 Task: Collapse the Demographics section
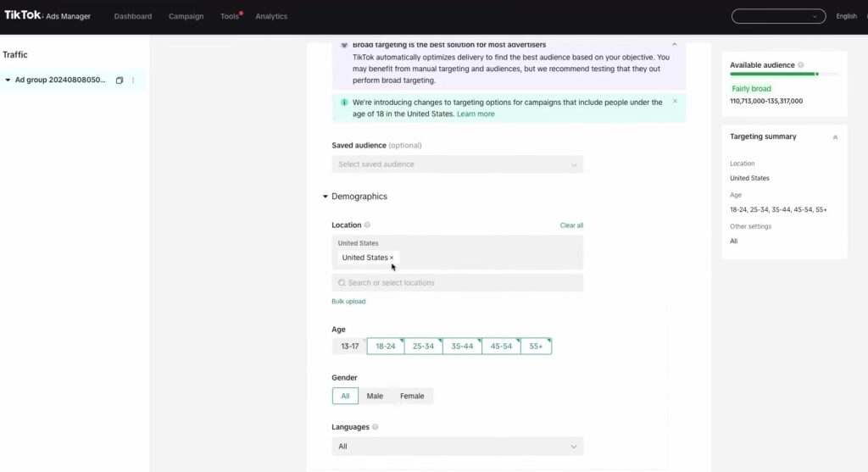click(325, 197)
